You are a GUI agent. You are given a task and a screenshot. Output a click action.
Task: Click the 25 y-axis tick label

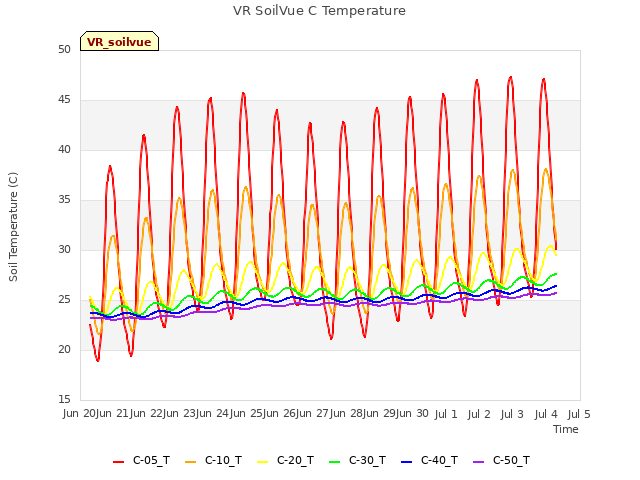[x=64, y=300]
